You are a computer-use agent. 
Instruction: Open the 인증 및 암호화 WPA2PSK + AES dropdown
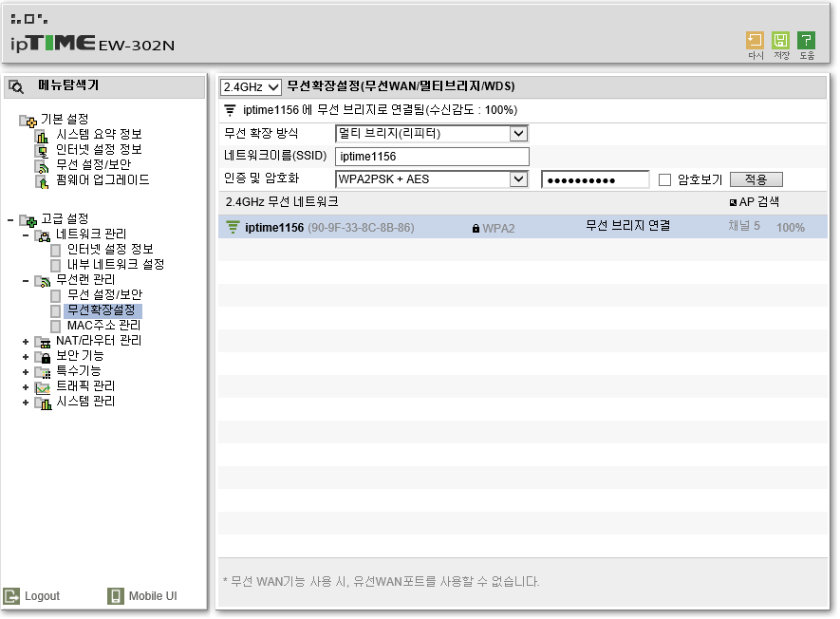432,179
